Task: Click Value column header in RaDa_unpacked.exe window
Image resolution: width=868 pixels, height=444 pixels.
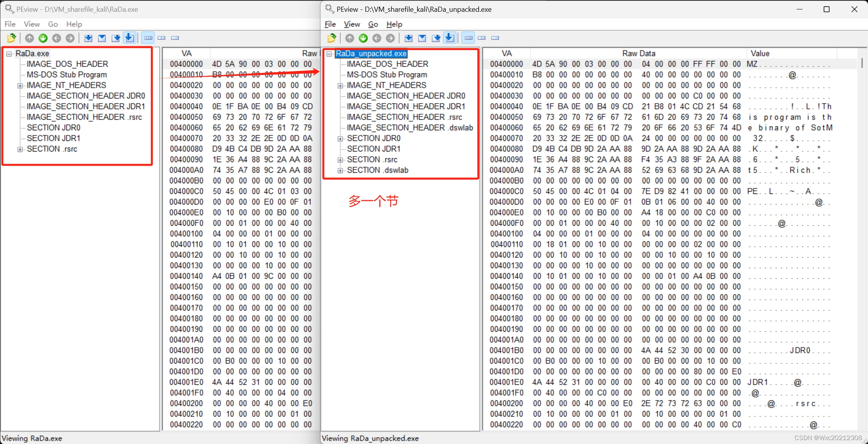Action: [792, 53]
